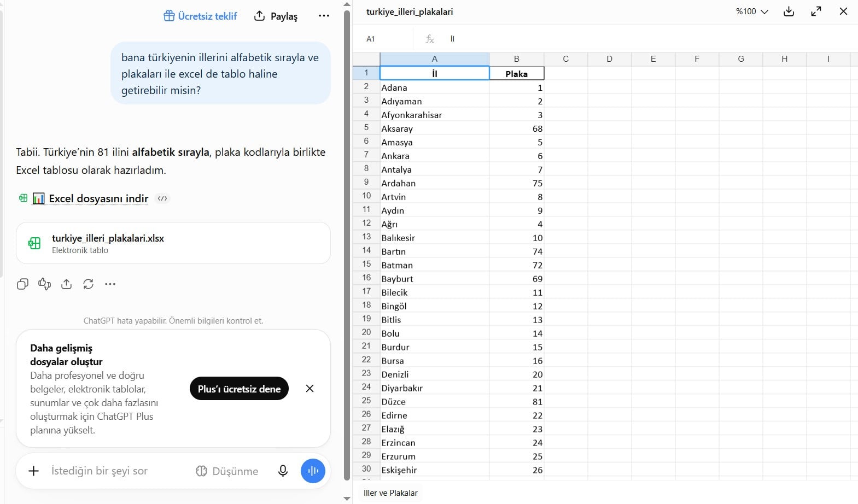Select plate value 81 cell
The image size is (858, 504).
pos(516,402)
